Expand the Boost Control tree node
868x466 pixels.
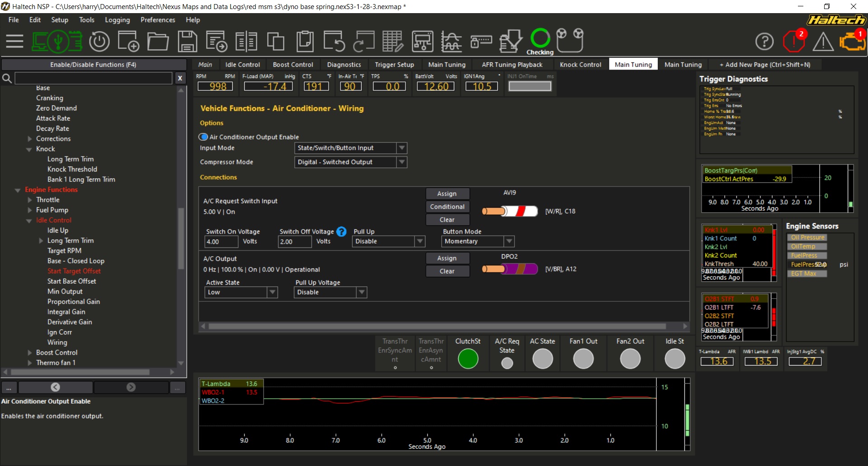pyautogui.click(x=29, y=352)
